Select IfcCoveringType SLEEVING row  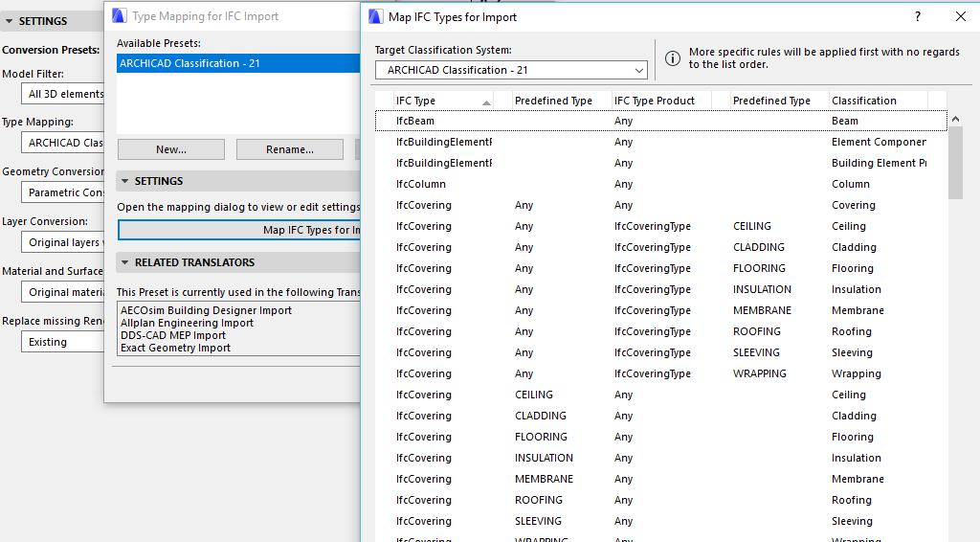pyautogui.click(x=661, y=352)
